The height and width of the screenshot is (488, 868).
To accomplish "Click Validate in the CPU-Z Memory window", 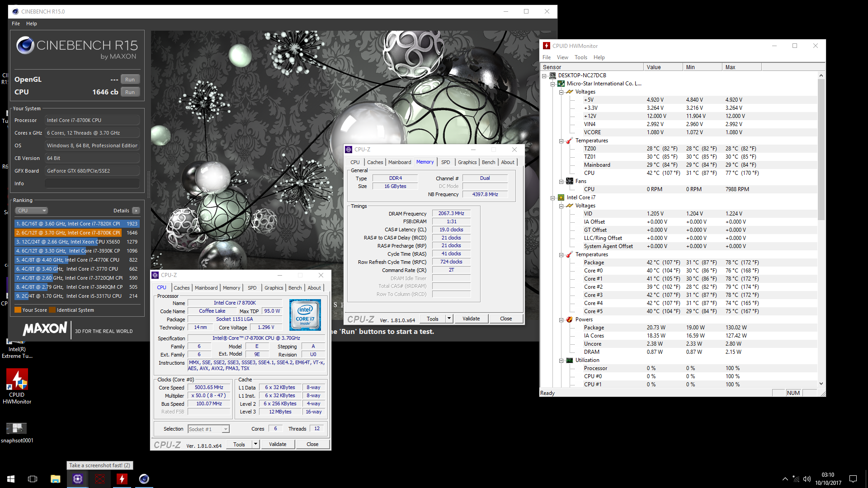I will pyautogui.click(x=471, y=319).
